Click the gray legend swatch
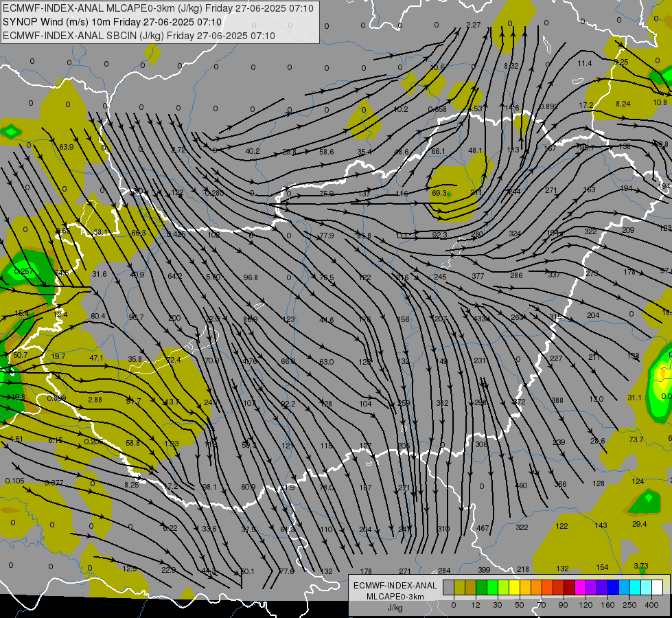Image resolution: width=672 pixels, height=618 pixels. click(448, 588)
